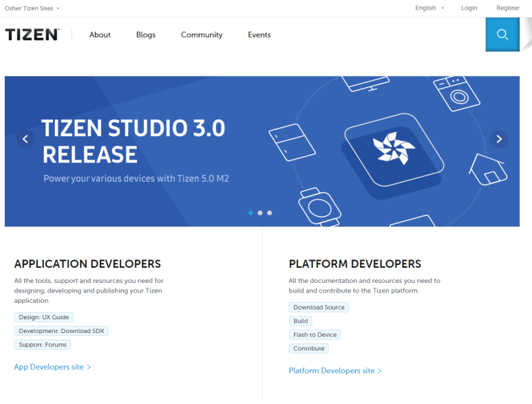
Task: Expand the Other Tizen Sites dropdown
Action: (32, 8)
